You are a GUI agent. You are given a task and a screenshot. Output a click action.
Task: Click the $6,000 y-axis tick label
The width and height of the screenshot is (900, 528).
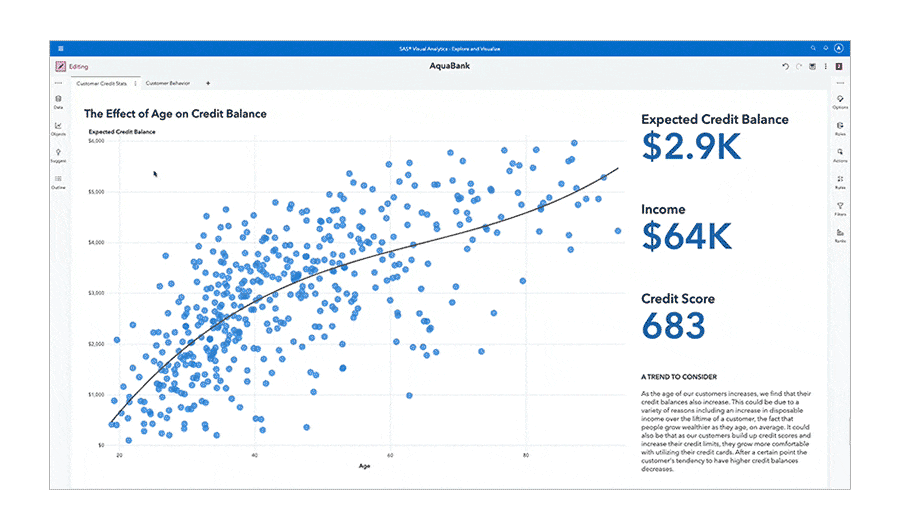pos(96,141)
